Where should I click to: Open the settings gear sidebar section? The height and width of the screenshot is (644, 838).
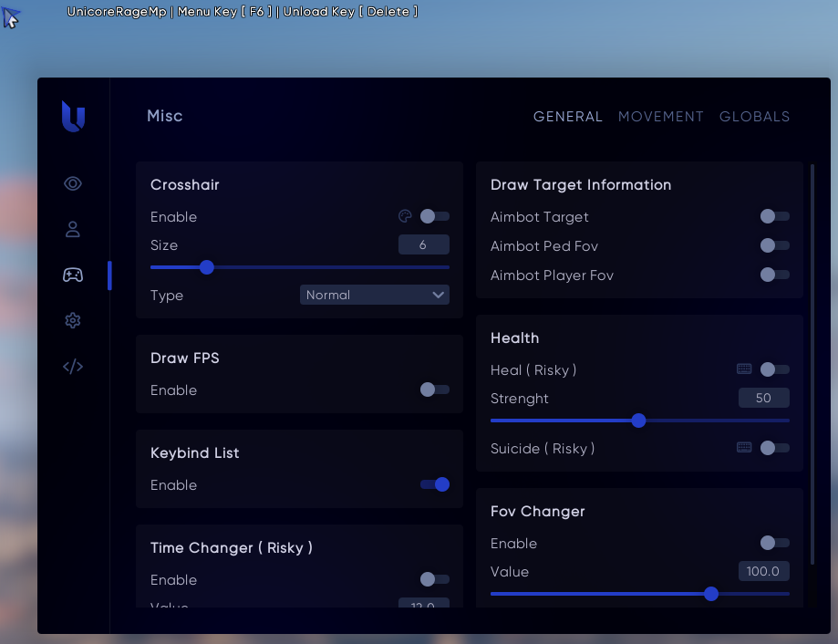[x=73, y=320]
